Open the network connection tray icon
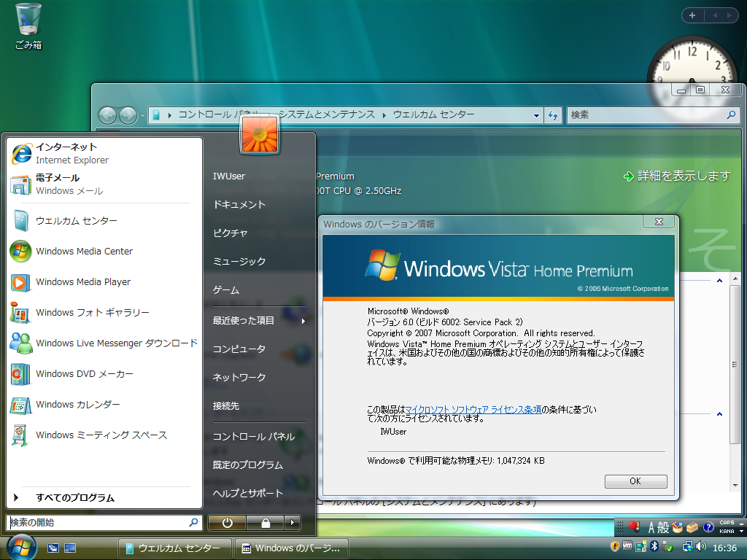Screen dimensions: 747x560 coord(687,547)
